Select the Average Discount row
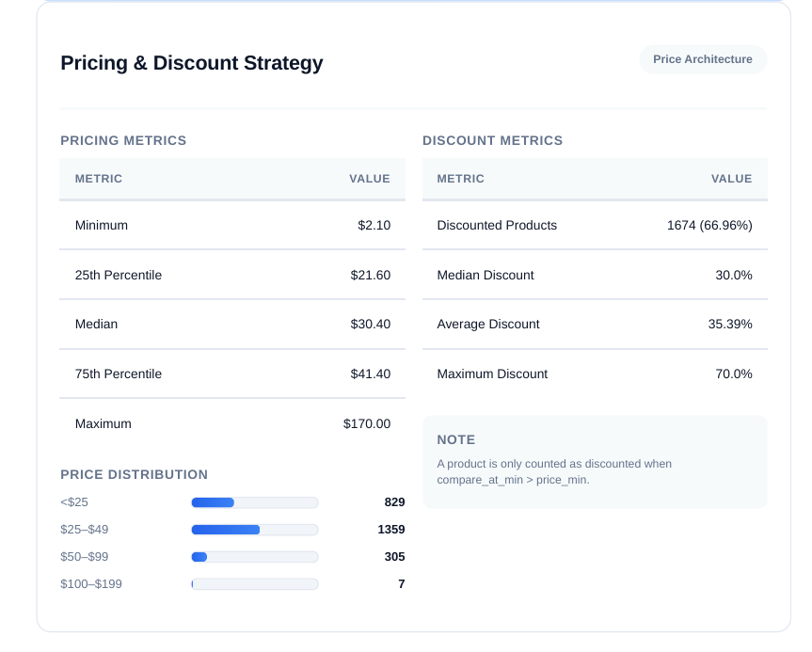Screen dimensions: 812x652 pyautogui.click(x=595, y=325)
